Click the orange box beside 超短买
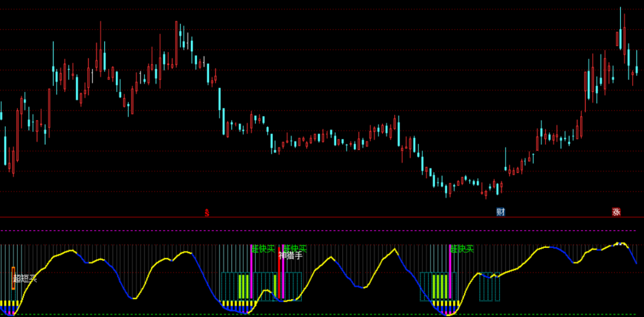The image size is (644, 317). click(13, 278)
